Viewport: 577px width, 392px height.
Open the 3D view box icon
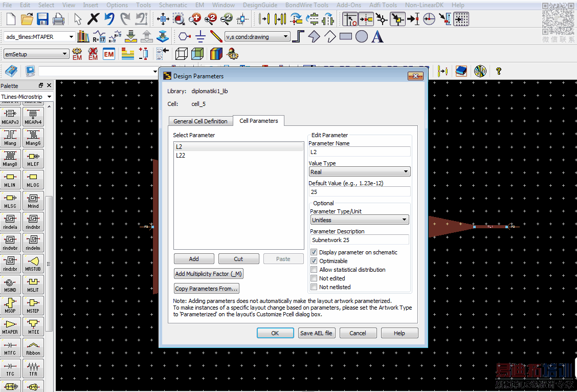click(182, 54)
